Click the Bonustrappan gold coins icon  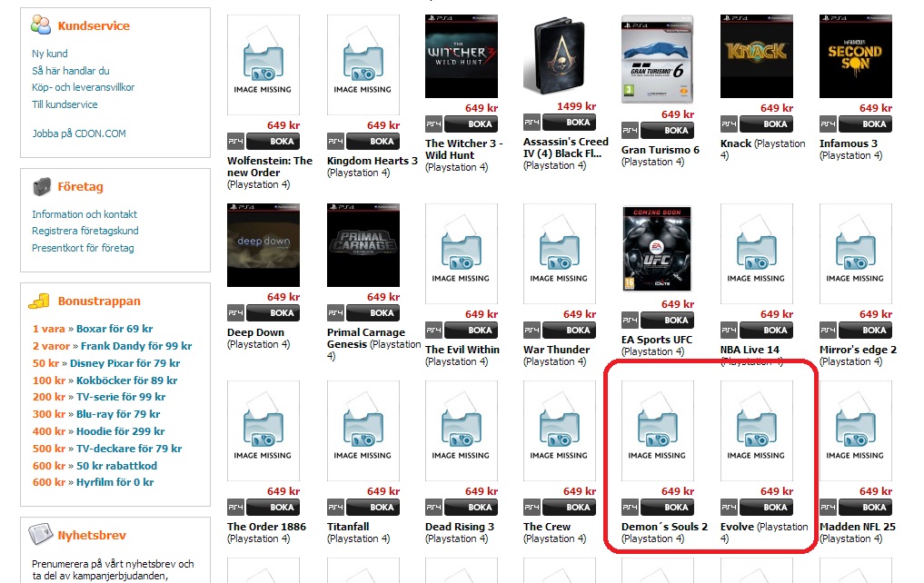tap(40, 301)
